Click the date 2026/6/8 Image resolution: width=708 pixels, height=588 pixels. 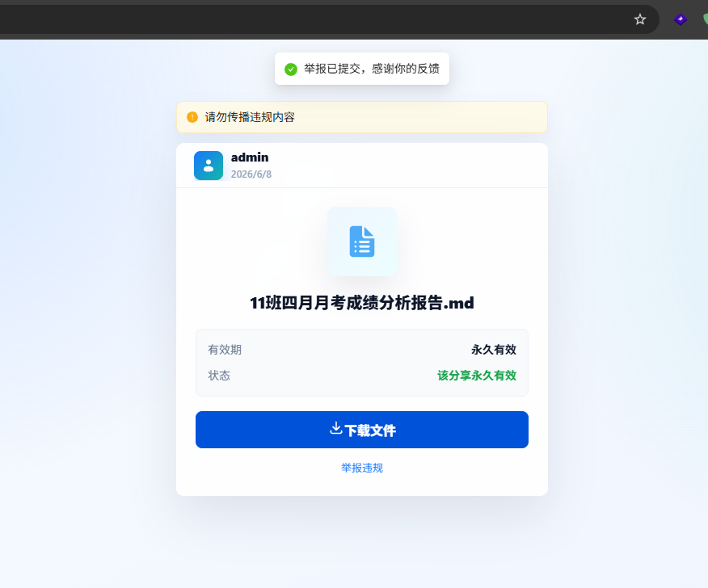pyautogui.click(x=251, y=174)
